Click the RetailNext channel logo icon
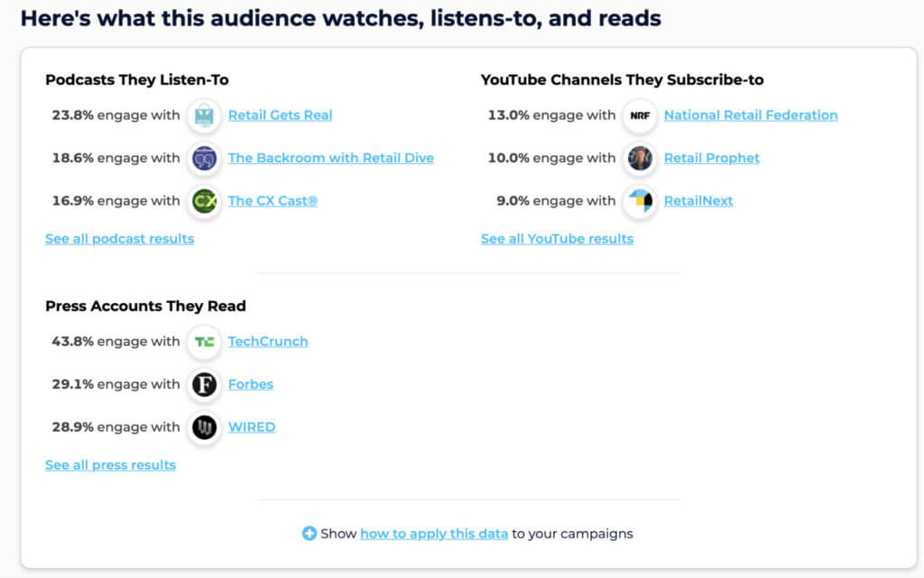924x578 pixels. point(640,201)
